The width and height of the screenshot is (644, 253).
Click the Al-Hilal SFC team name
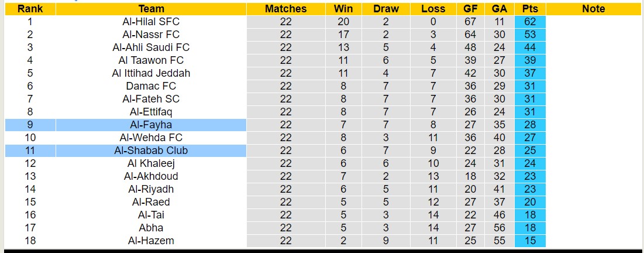click(151, 22)
